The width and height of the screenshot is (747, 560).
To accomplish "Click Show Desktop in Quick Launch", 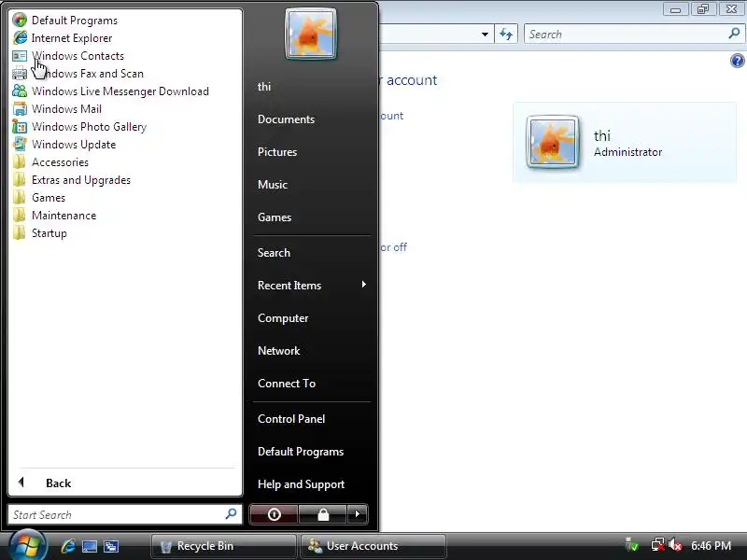I will pos(90,546).
